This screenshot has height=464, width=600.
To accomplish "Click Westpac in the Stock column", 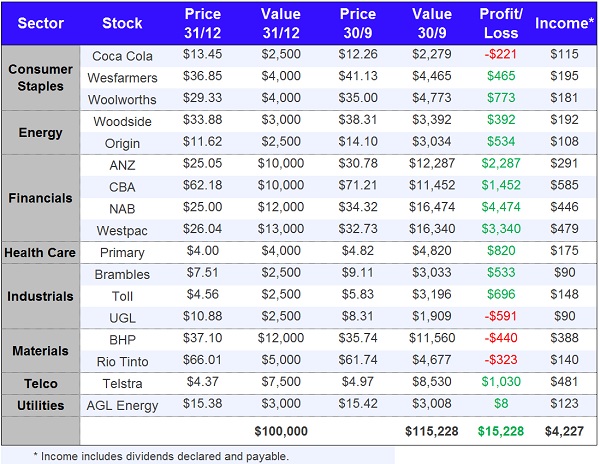I will [x=121, y=231].
